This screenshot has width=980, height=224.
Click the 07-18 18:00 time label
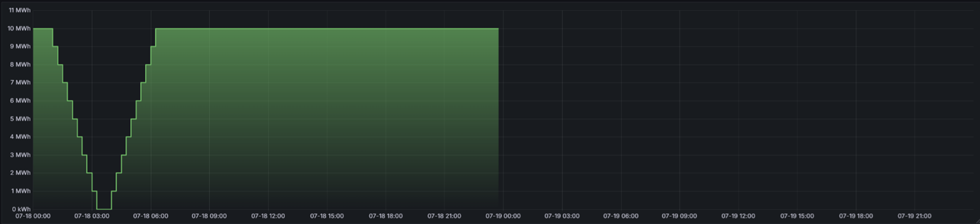click(386, 216)
